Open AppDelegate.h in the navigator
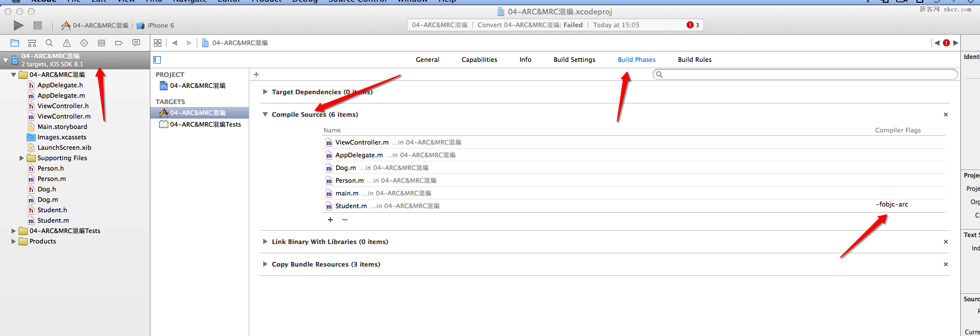This screenshot has width=980, height=336. [60, 85]
